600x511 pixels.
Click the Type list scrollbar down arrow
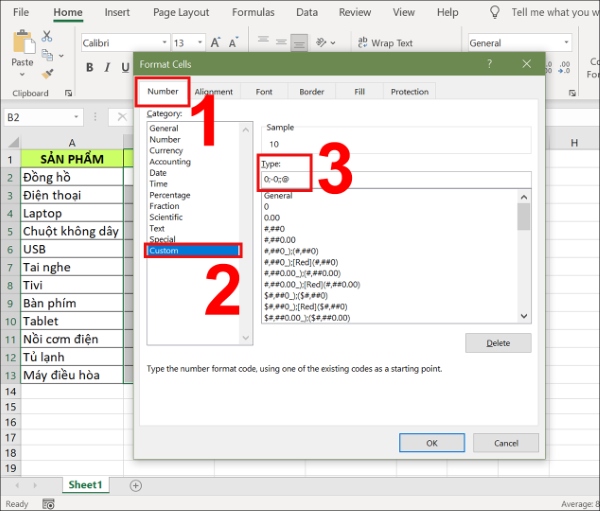[x=523, y=316]
